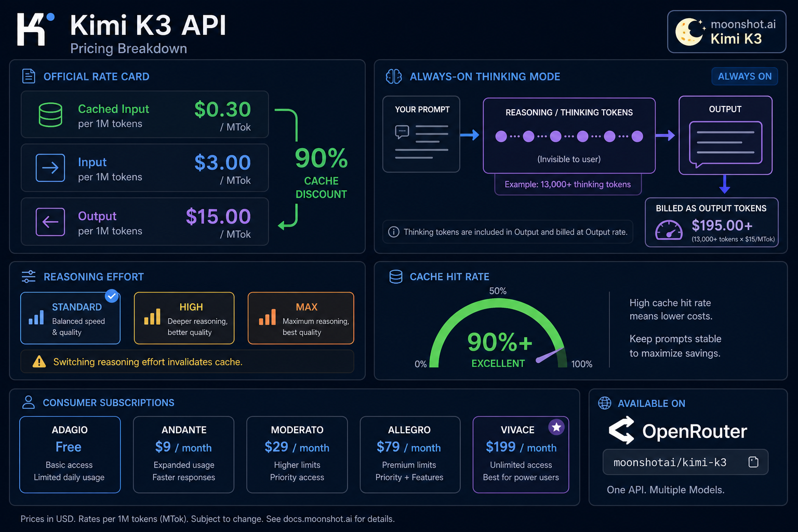Click the '50%' gauge marker label

coord(498,291)
